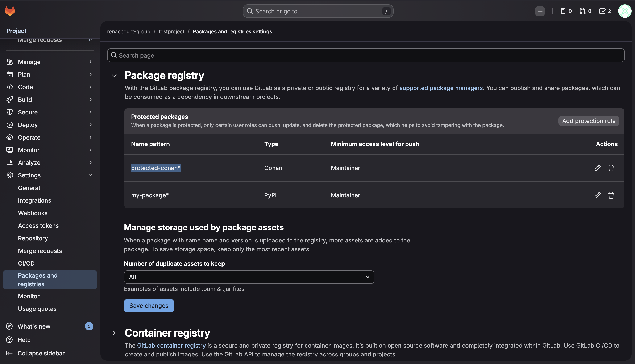Open Repository settings page
This screenshot has height=364, width=635.
(x=33, y=238)
